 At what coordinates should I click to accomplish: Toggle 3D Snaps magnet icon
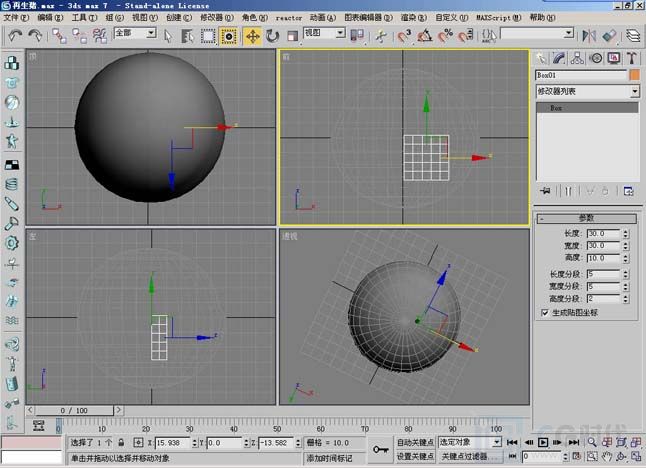pos(404,36)
